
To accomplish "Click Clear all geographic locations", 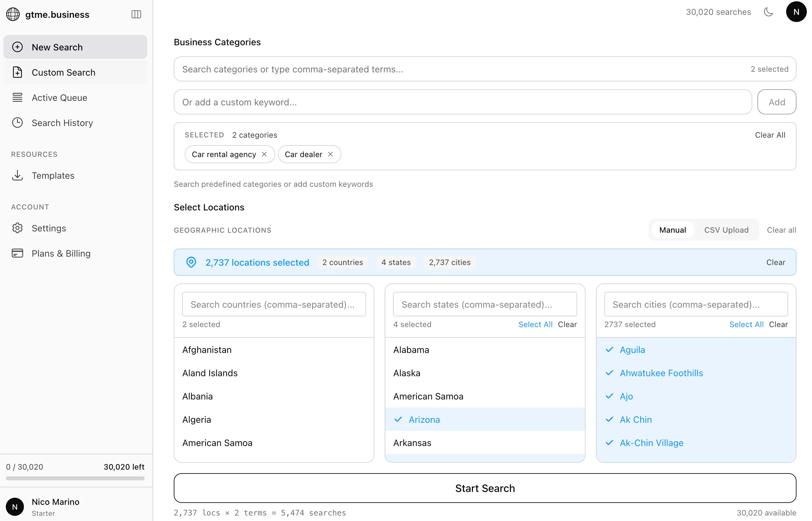I will tap(781, 230).
